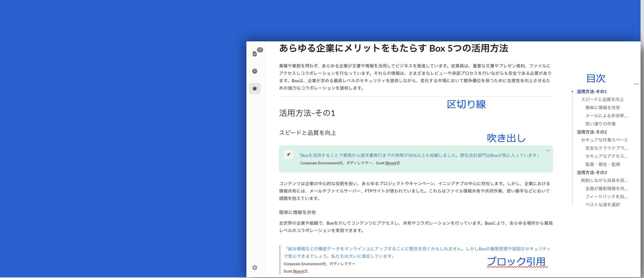Image resolution: width=644 pixels, height=278 pixels.
Task: Open the callout block's more options ellipsis
Action: [548, 151]
